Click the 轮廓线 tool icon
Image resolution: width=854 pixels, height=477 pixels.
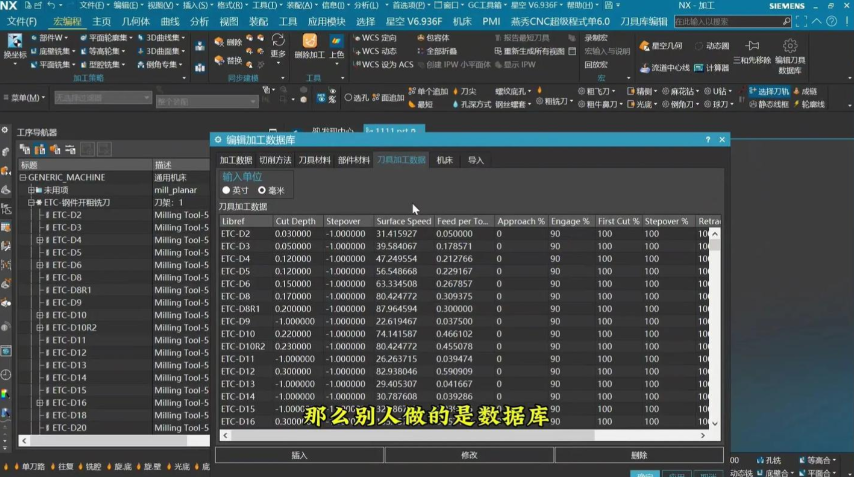pos(809,104)
